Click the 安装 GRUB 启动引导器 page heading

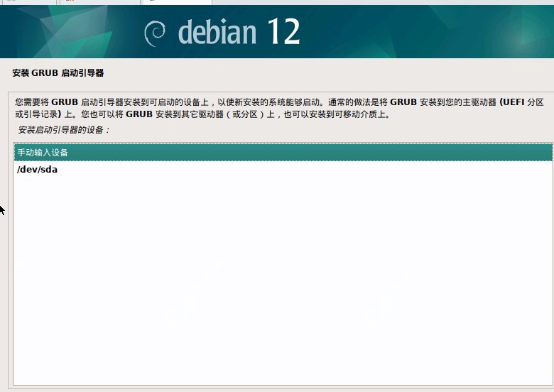pos(58,73)
